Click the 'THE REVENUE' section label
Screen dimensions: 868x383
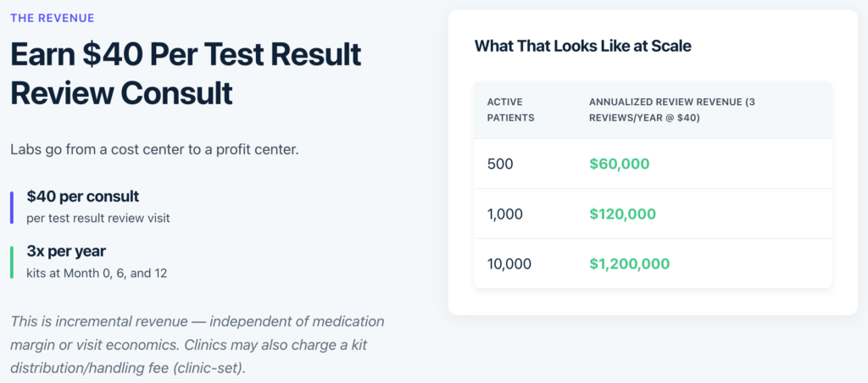(x=53, y=18)
